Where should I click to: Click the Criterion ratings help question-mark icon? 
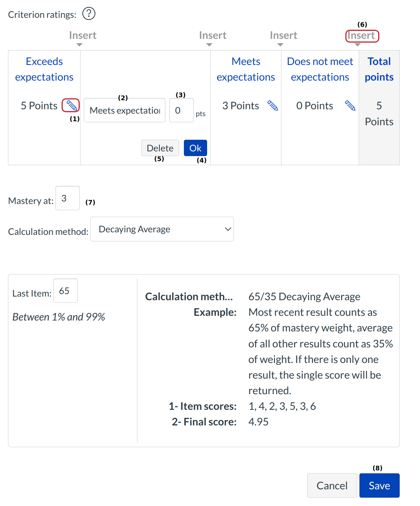point(89,14)
